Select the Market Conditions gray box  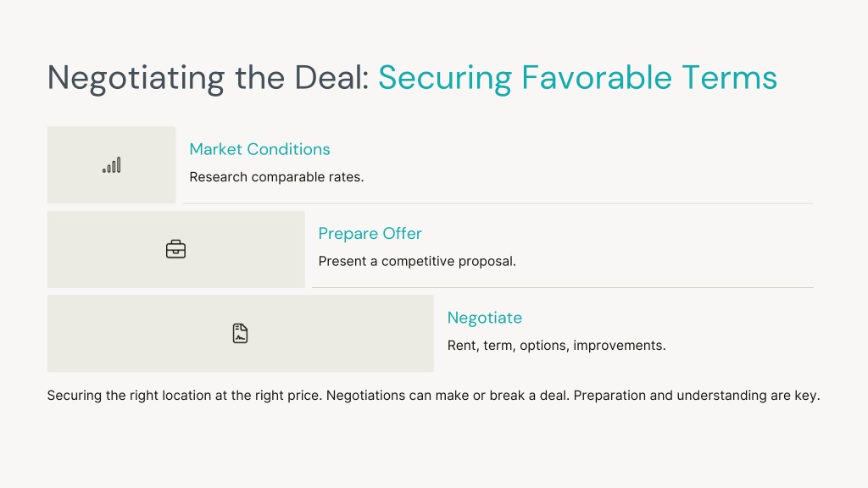[111, 165]
